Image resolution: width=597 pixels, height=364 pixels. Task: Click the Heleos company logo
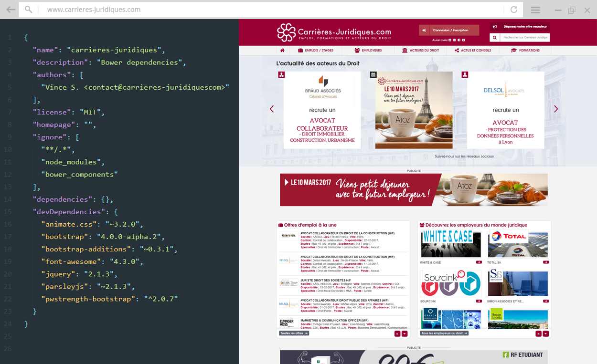[288, 283]
